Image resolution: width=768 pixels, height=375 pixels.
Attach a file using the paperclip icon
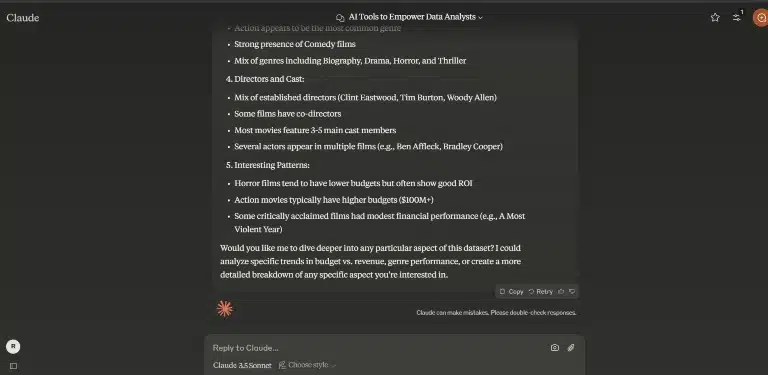[x=571, y=348]
